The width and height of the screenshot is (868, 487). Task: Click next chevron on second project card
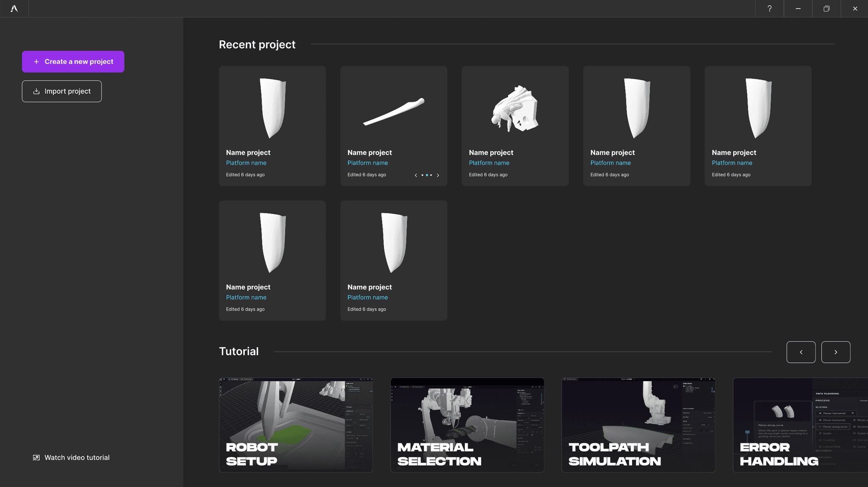(438, 175)
